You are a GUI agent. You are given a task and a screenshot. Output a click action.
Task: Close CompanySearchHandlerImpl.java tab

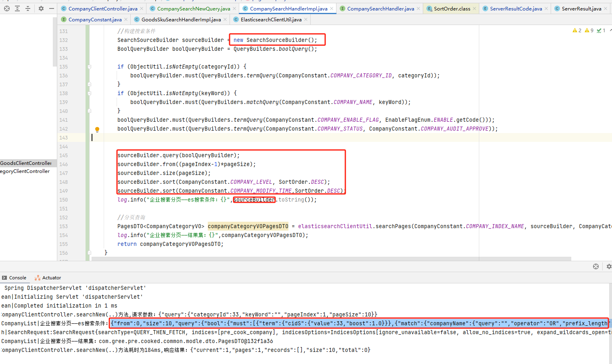(332, 8)
